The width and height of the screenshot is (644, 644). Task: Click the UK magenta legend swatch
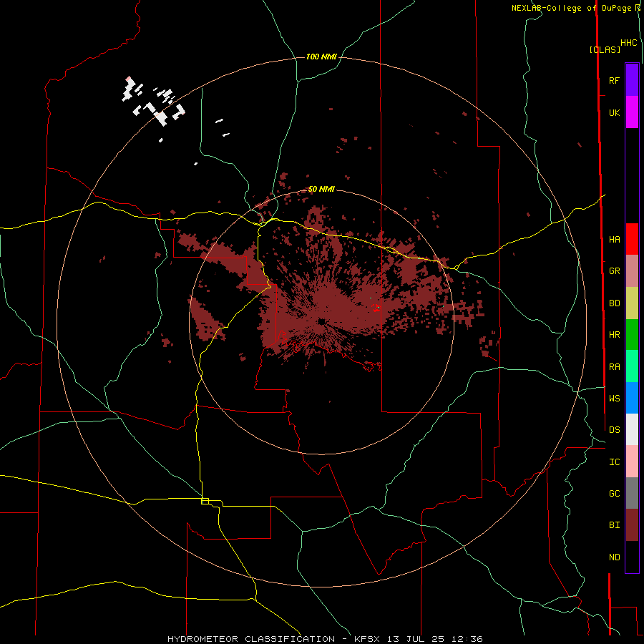632,112
